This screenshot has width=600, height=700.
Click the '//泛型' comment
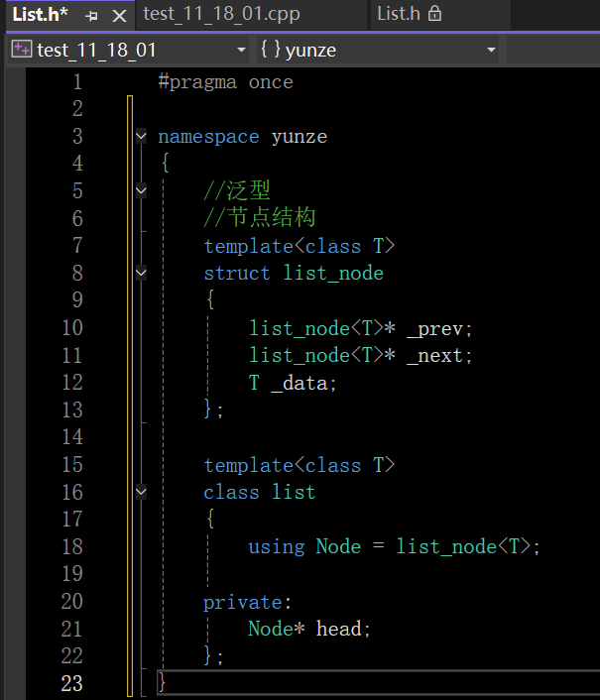pyautogui.click(x=237, y=190)
